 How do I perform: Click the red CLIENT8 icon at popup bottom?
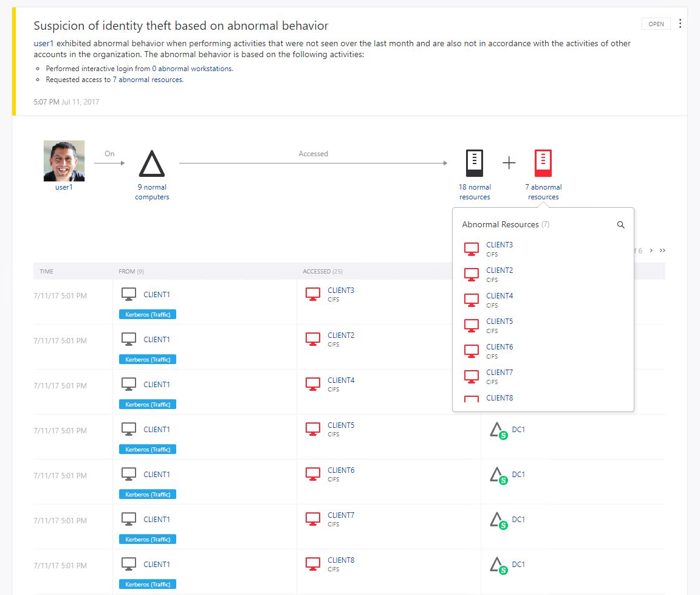click(471, 400)
